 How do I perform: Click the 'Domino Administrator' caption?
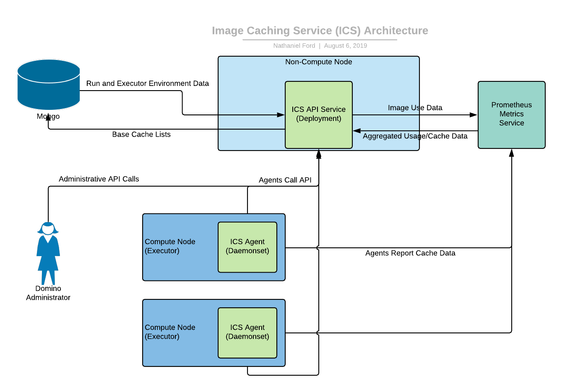[x=48, y=293]
